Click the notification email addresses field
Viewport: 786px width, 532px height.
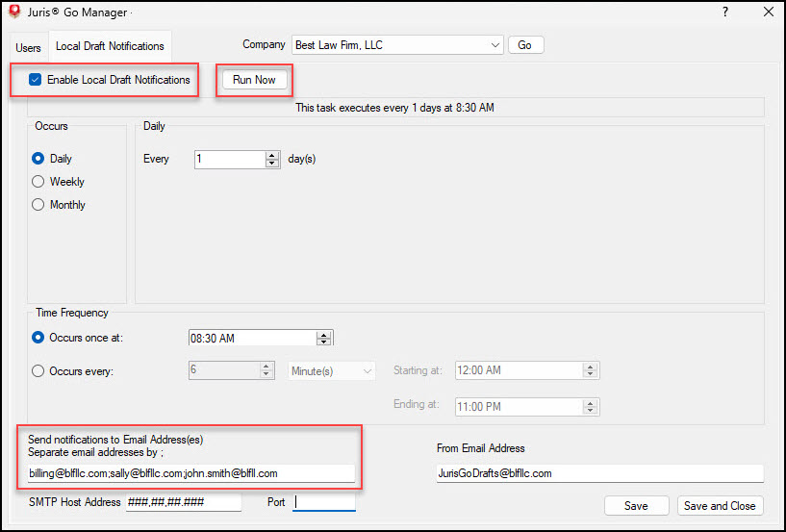191,473
